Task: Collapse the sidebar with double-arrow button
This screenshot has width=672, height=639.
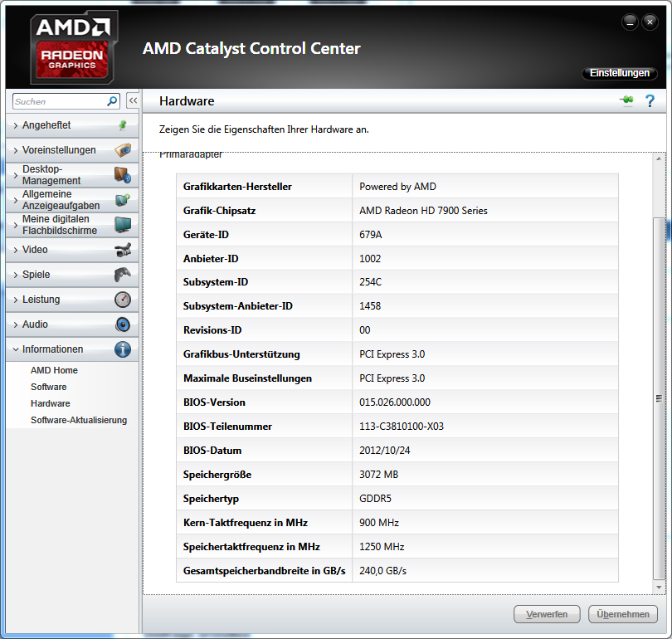Action: [133, 100]
